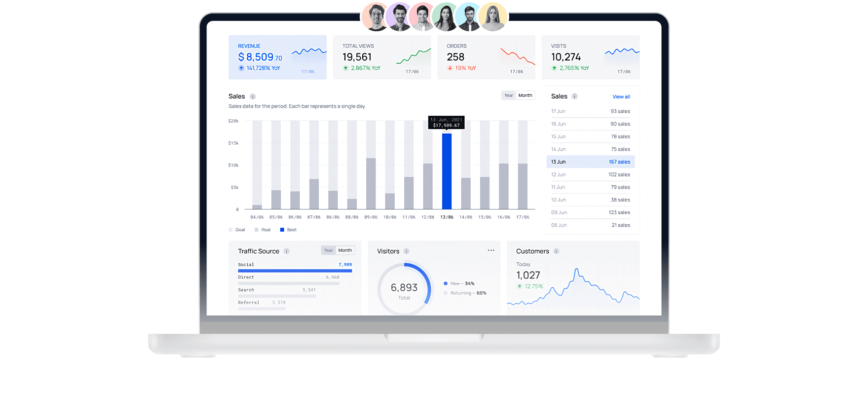Click the Visitors info icon
Viewport: 868px width, 397px height.
406,251
